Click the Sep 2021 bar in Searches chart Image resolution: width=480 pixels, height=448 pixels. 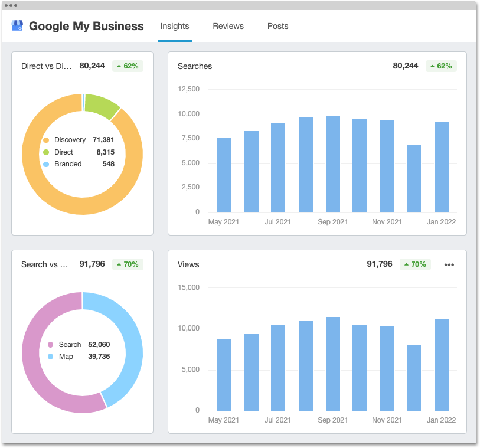point(333,164)
